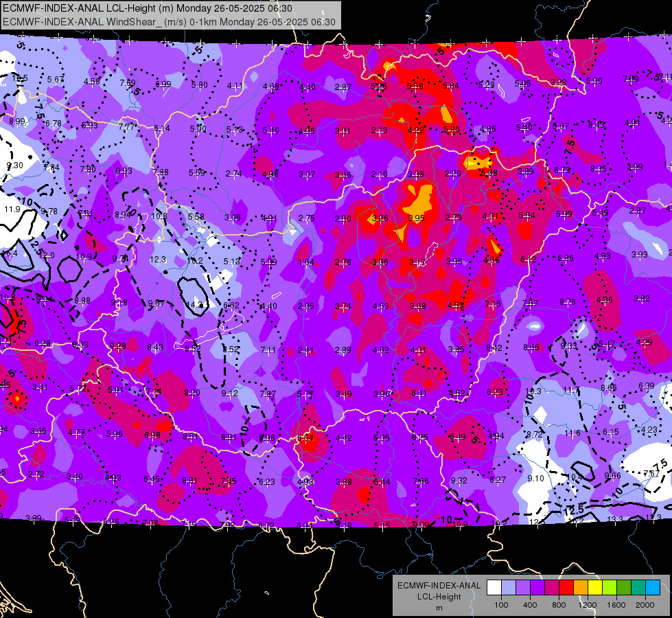Image resolution: width=672 pixels, height=618 pixels.
Task: Click the legend label 1600
Action: pos(616,605)
